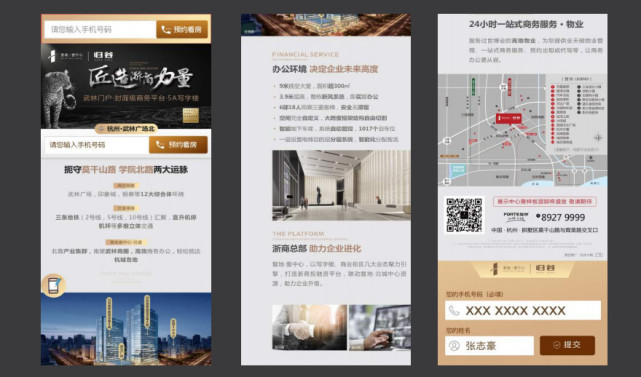Click the leopard banner image

pos(126,86)
